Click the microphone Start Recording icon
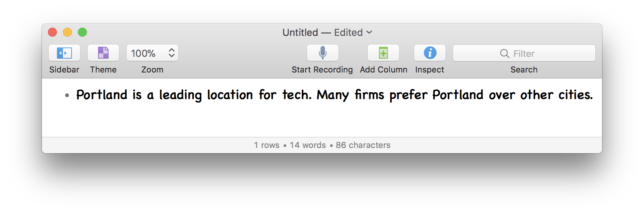The height and width of the screenshot is (213, 644). coord(323,53)
